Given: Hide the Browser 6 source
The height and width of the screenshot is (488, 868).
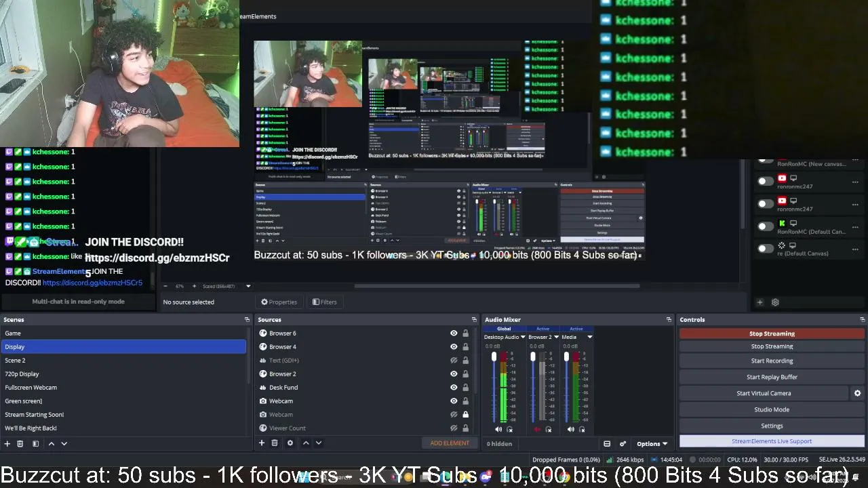Looking at the screenshot, I should (454, 333).
